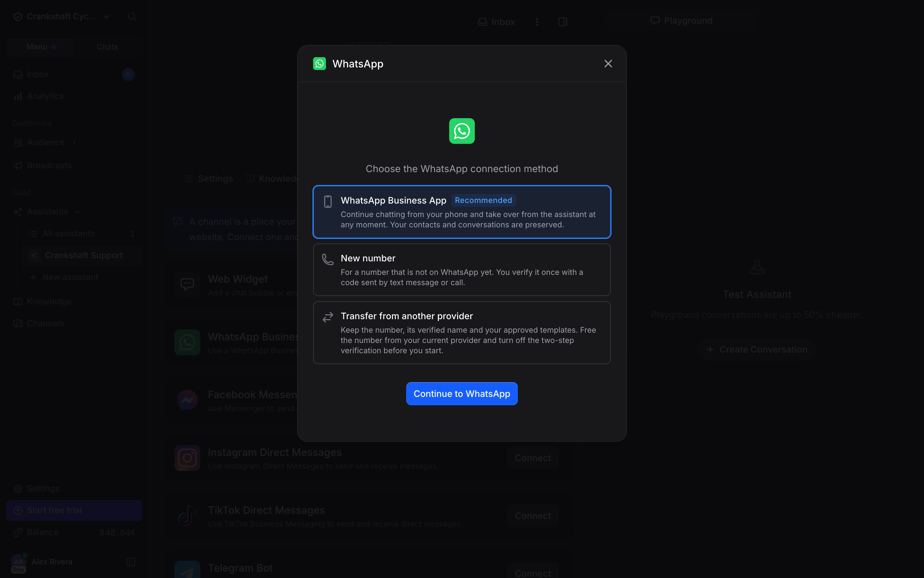The image size is (924, 578).
Task: Click the transfer arrows icon
Action: pyautogui.click(x=328, y=317)
